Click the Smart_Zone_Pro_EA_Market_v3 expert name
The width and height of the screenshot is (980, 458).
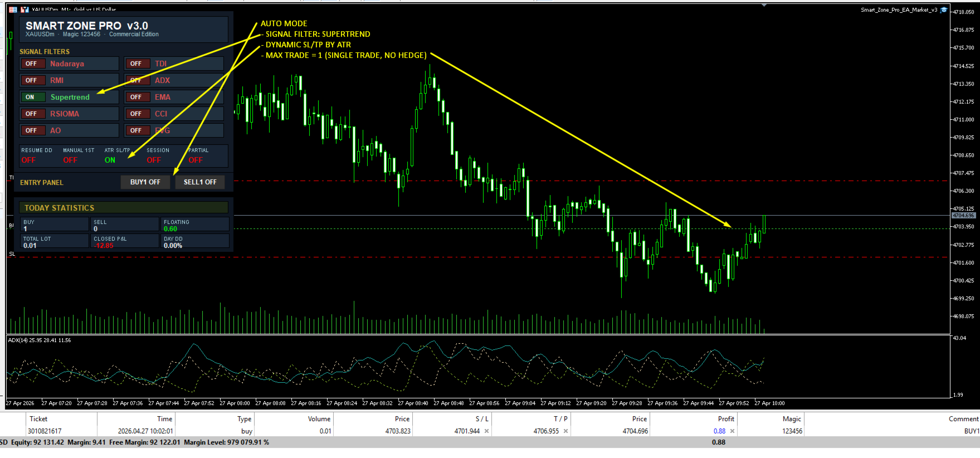899,10
